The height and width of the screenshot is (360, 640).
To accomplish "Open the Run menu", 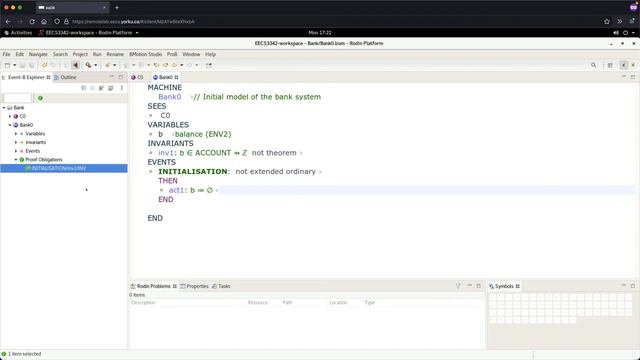I will [97, 54].
